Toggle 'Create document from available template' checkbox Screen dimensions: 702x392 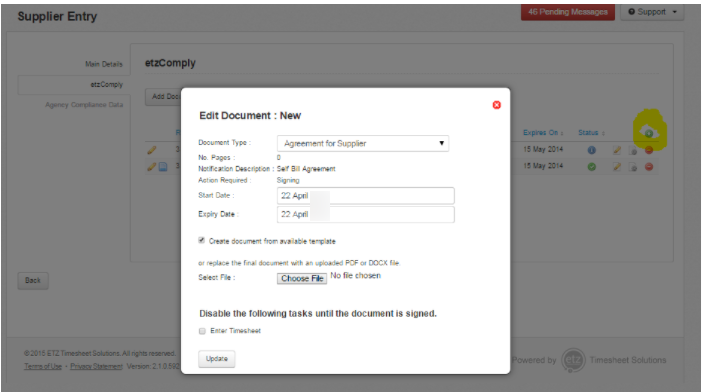click(x=202, y=240)
